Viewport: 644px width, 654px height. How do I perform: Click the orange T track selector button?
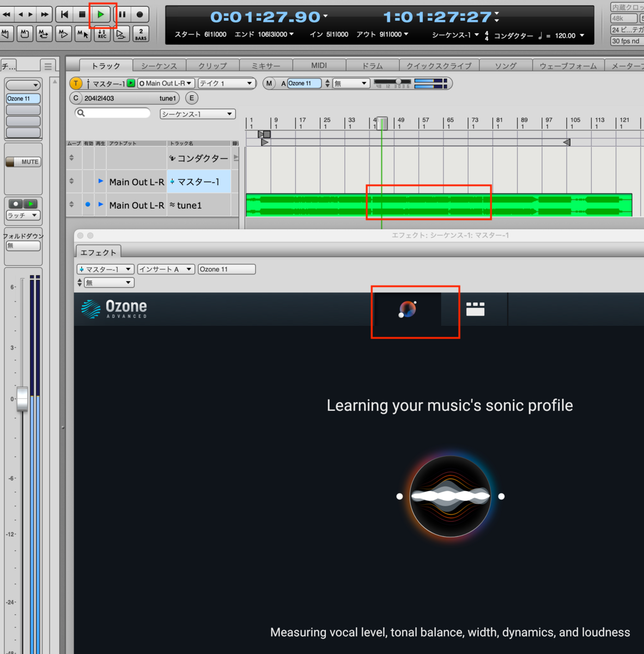tap(76, 83)
